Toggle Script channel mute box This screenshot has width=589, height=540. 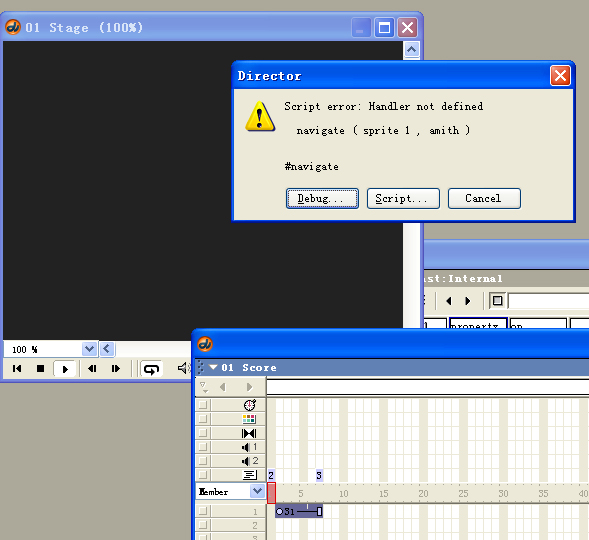pyautogui.click(x=203, y=475)
